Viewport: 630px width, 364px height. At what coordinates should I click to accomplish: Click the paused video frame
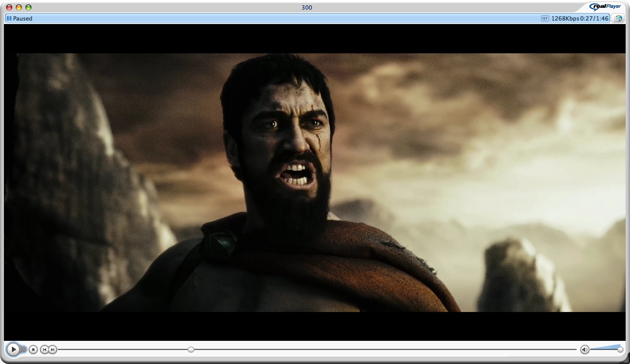pos(315,182)
